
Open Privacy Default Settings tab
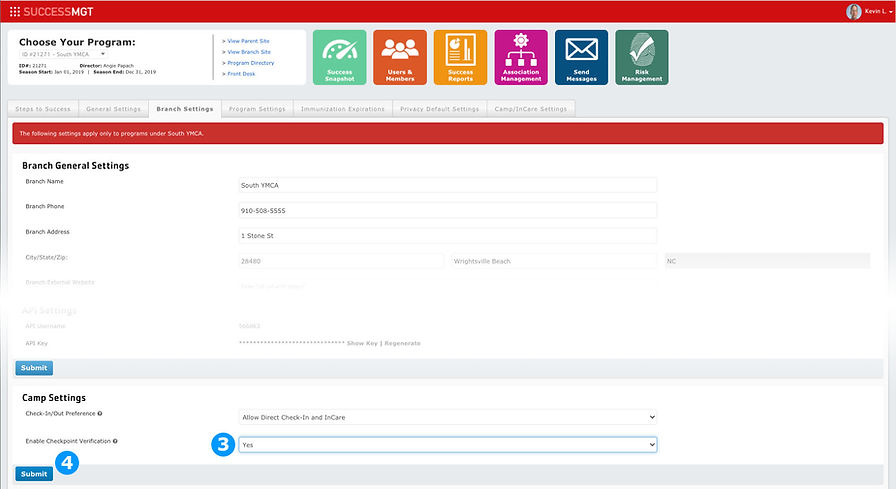click(439, 109)
